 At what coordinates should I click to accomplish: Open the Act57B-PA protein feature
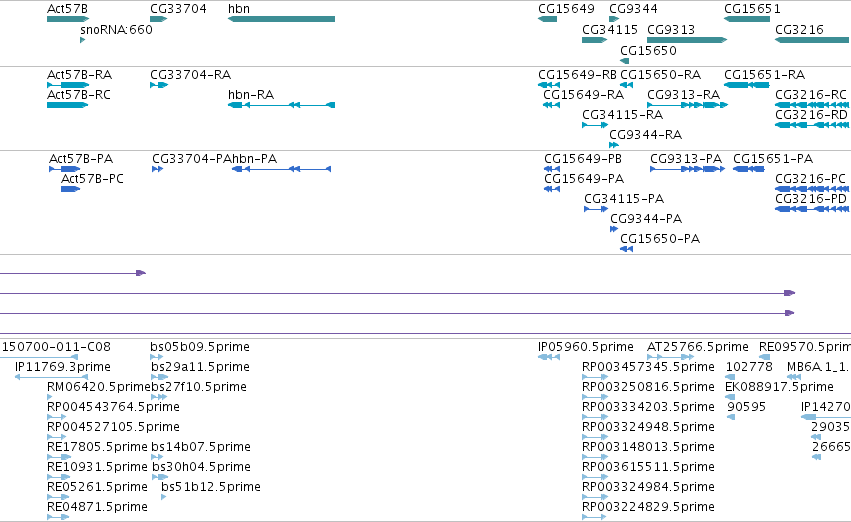tap(65, 169)
